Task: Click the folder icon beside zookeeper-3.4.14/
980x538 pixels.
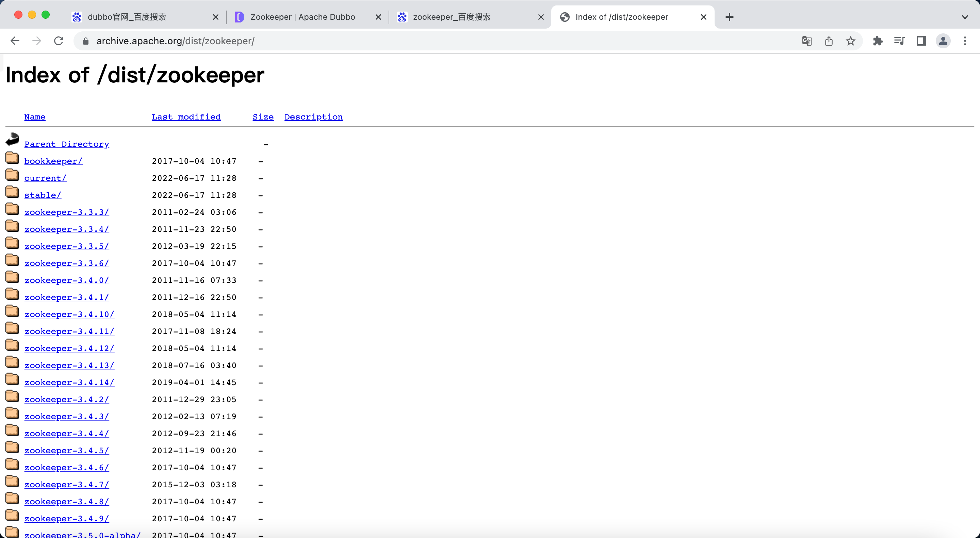Action: (x=12, y=379)
